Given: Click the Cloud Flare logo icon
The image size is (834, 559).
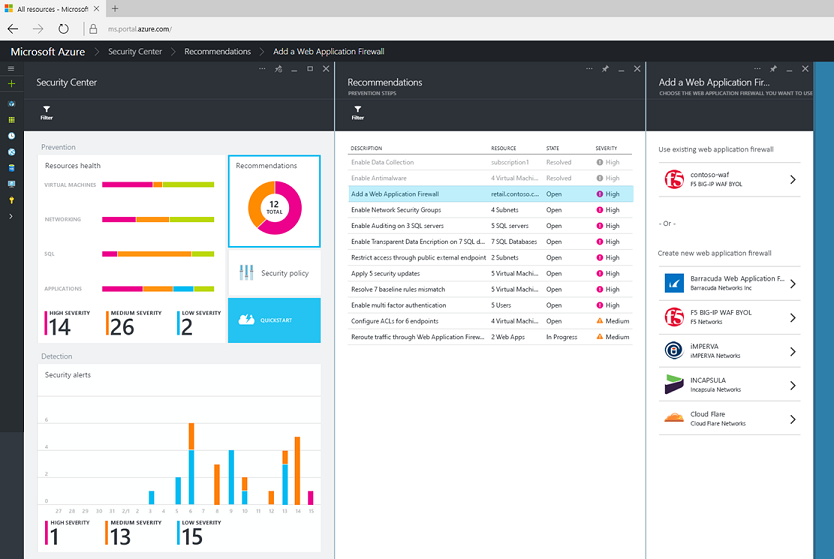Looking at the screenshot, I should tap(674, 418).
